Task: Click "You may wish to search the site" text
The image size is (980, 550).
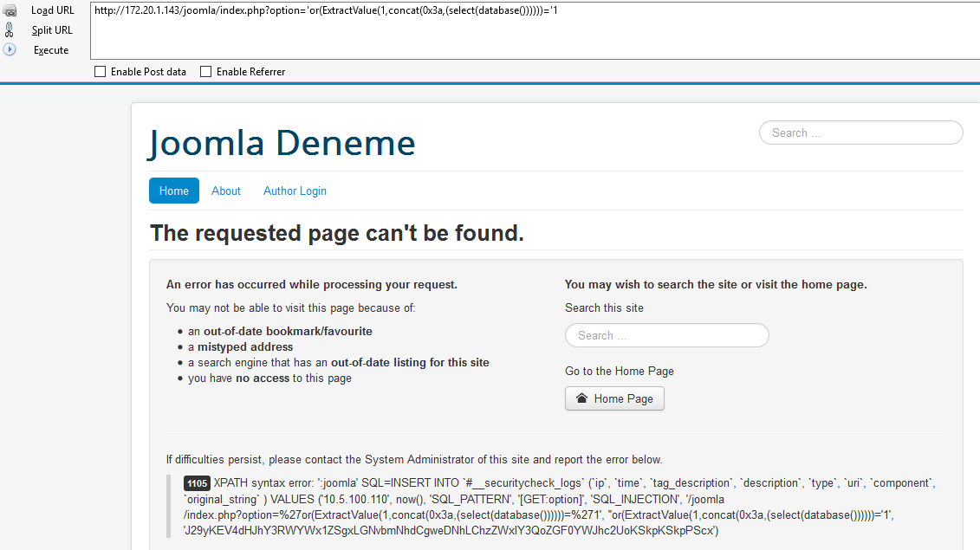Action: pyautogui.click(x=716, y=284)
